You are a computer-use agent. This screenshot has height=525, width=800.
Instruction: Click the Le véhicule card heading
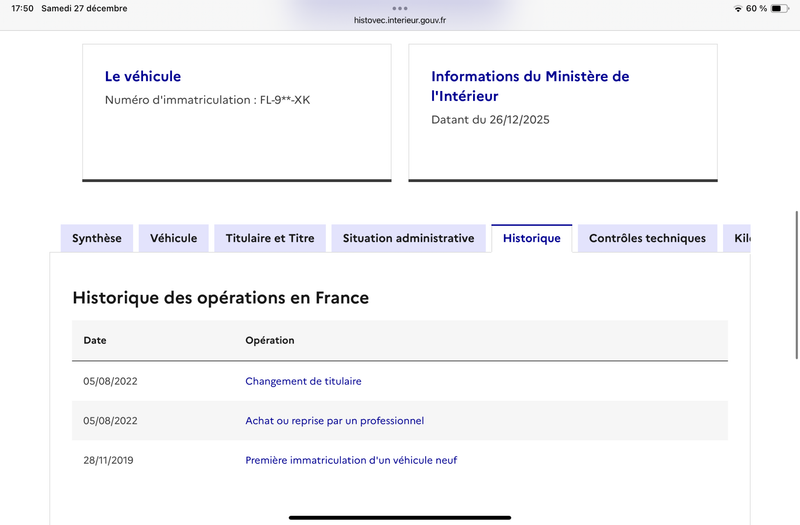[x=143, y=76]
